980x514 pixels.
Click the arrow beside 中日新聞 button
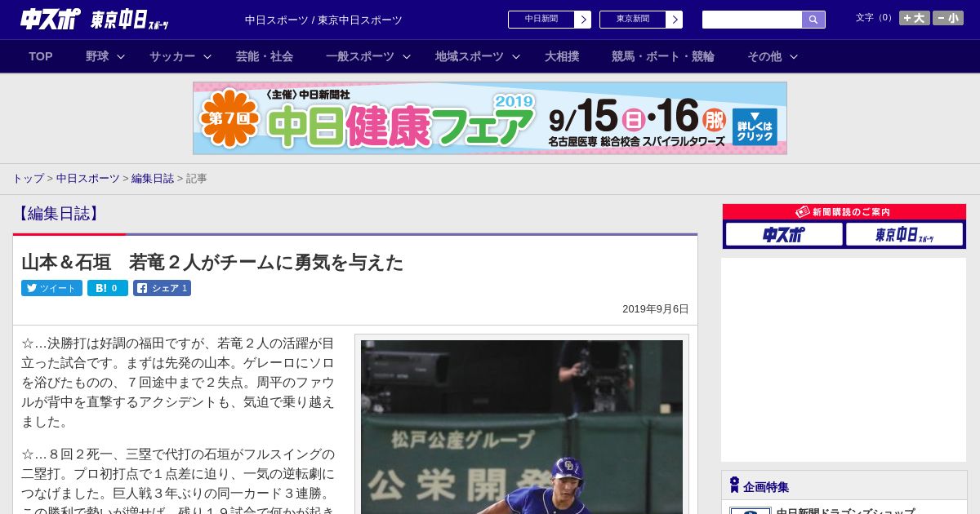[x=582, y=20]
